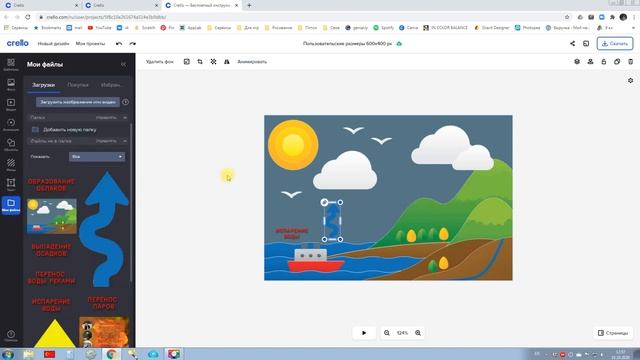Screen dimensions: 640x360
Task: Open a new browser tab
Action: click(x=249, y=5)
